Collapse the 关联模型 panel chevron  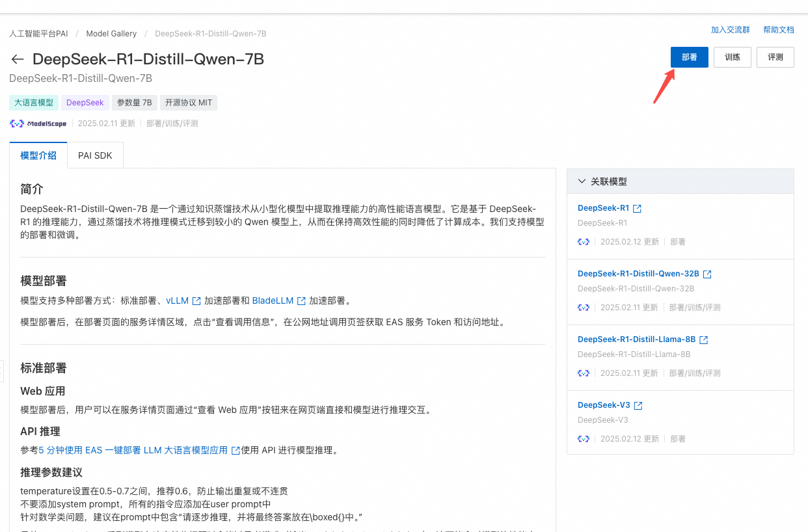click(582, 181)
